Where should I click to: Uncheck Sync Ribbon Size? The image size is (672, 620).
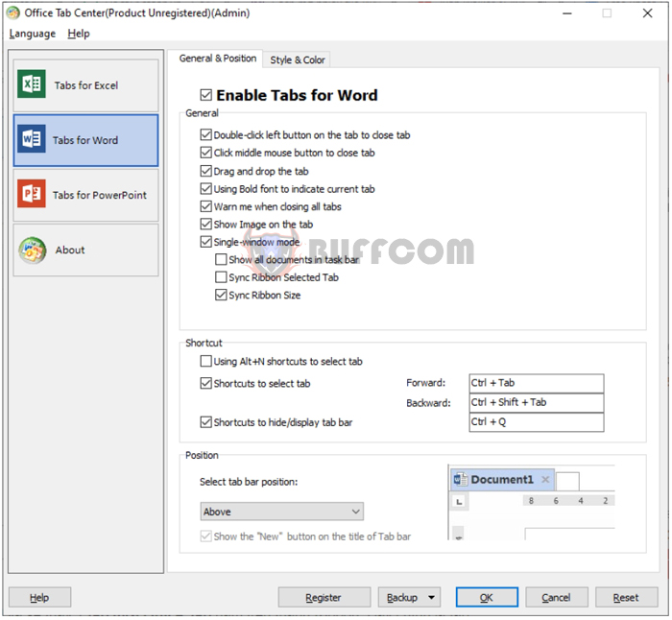click(221, 295)
